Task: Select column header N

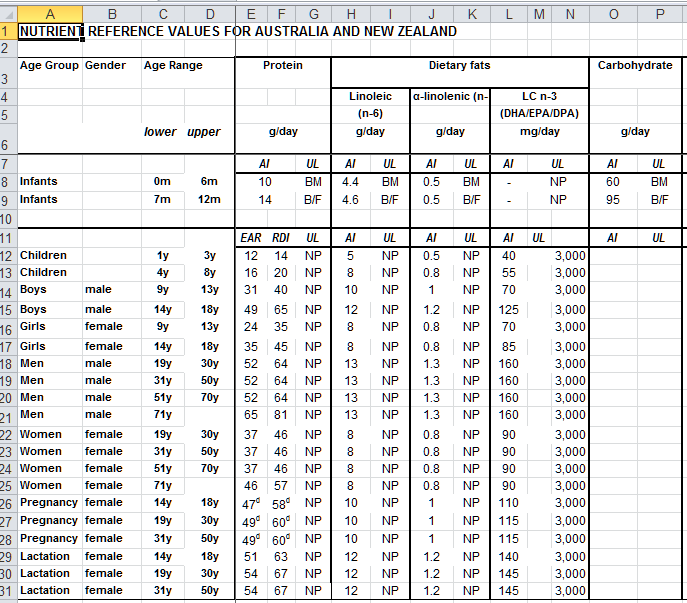Action: [x=570, y=14]
